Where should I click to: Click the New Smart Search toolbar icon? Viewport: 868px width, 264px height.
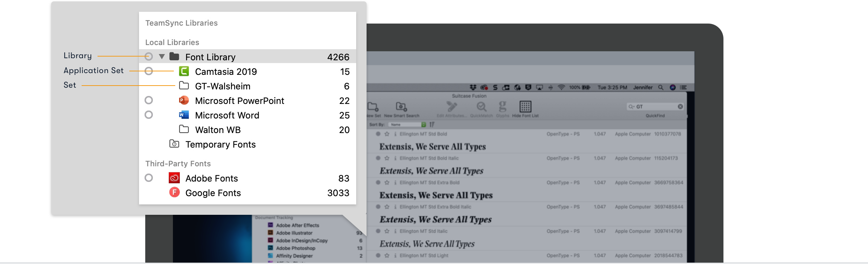pos(401,107)
